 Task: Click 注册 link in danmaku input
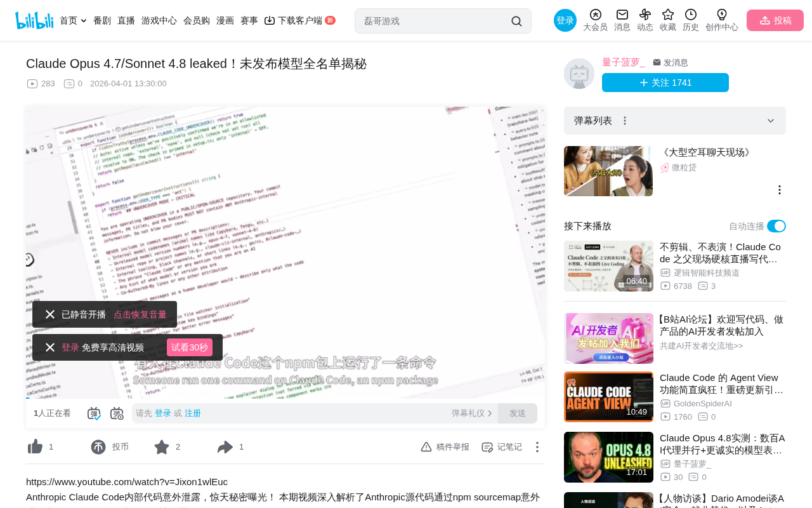pyautogui.click(x=193, y=413)
